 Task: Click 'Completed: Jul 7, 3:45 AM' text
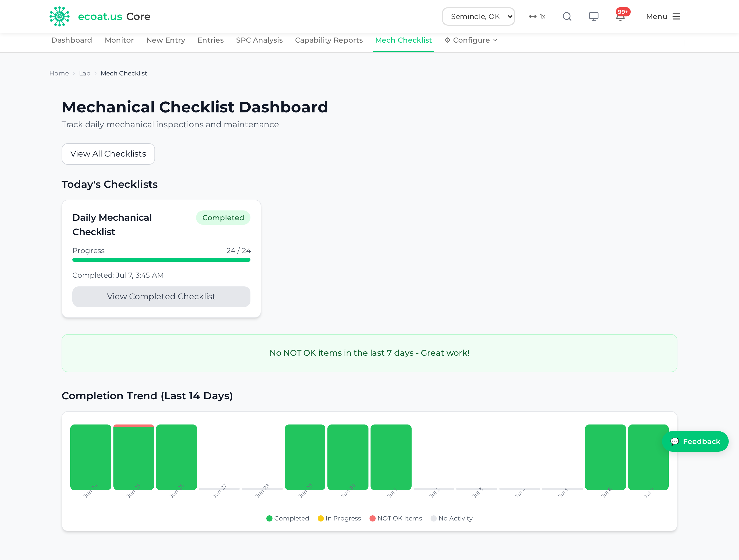(118, 275)
